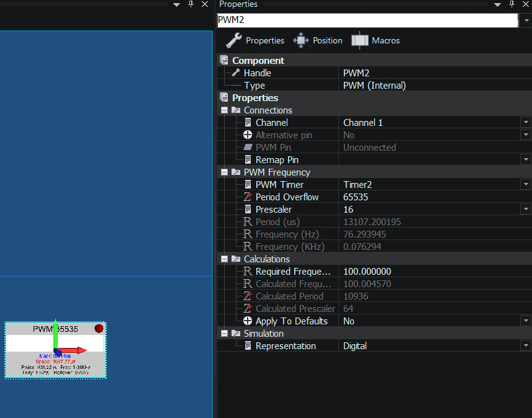Click the Handle wrench icon
The height and width of the screenshot is (418, 532).
(236, 73)
